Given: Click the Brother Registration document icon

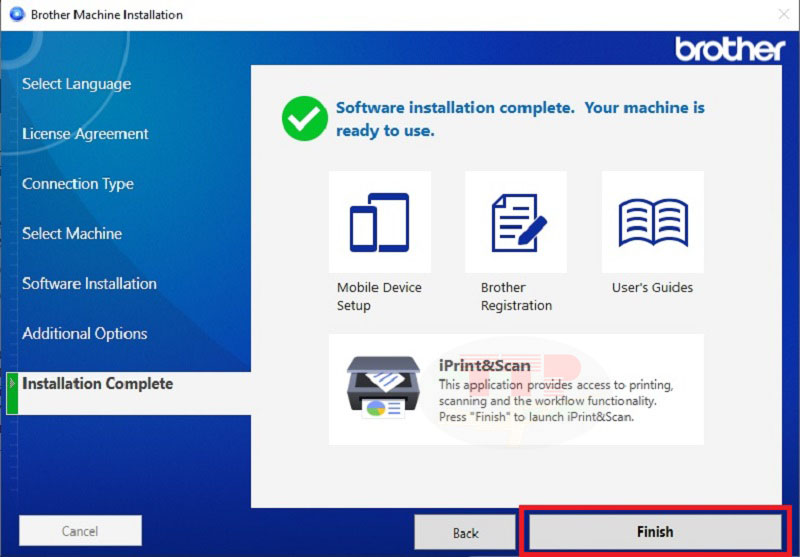Looking at the screenshot, I should pyautogui.click(x=515, y=222).
